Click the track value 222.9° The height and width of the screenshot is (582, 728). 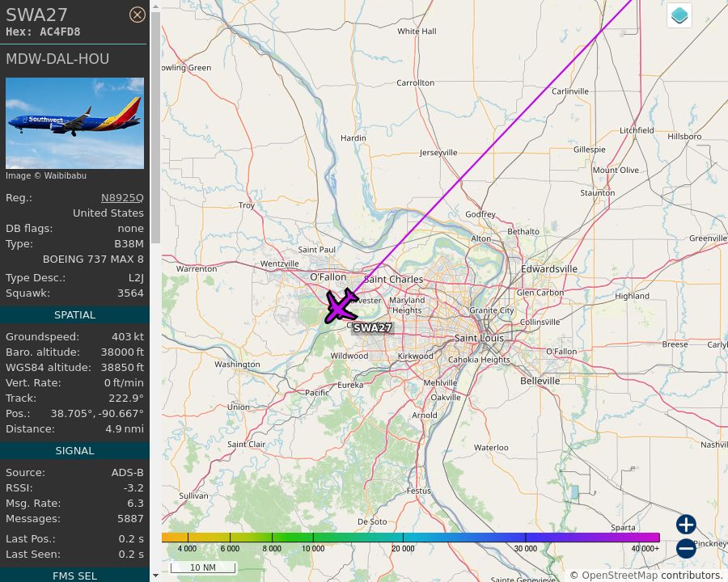[x=126, y=399]
